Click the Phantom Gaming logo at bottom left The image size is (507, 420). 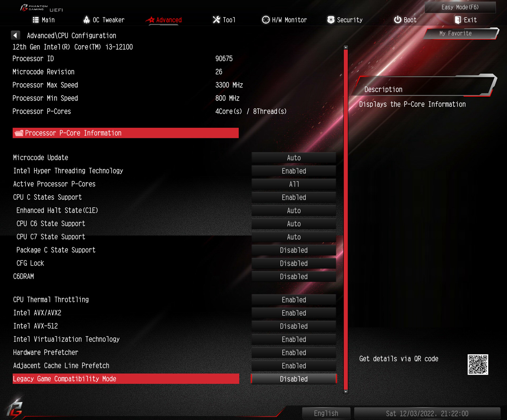pos(14,408)
